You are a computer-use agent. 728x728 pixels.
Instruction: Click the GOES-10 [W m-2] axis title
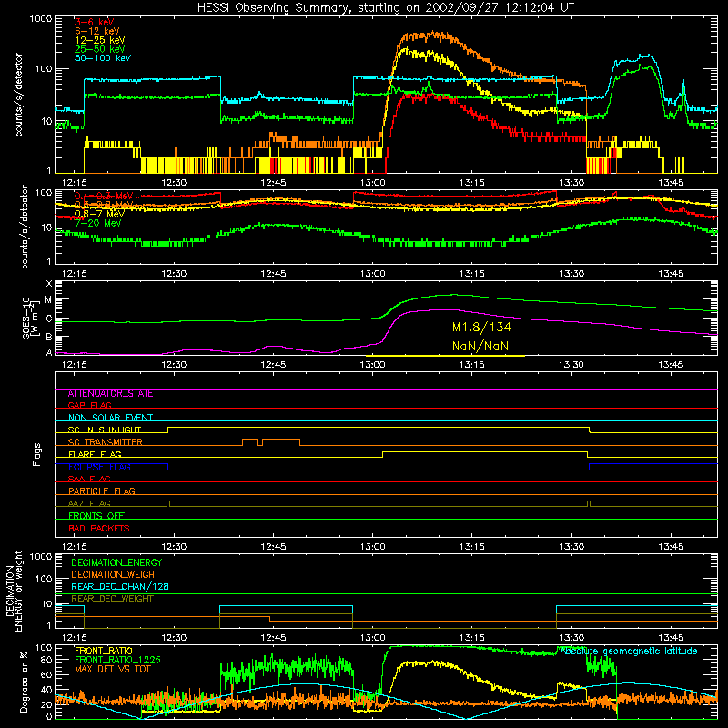(29, 318)
